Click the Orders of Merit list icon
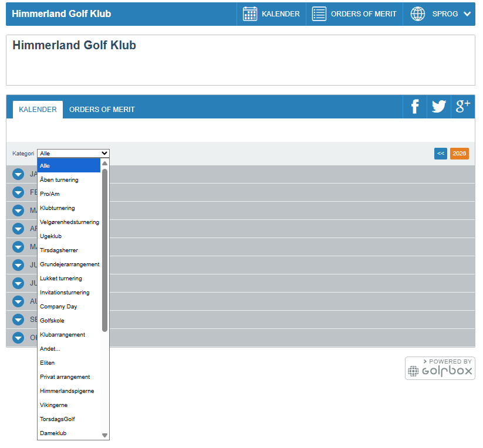 click(319, 14)
